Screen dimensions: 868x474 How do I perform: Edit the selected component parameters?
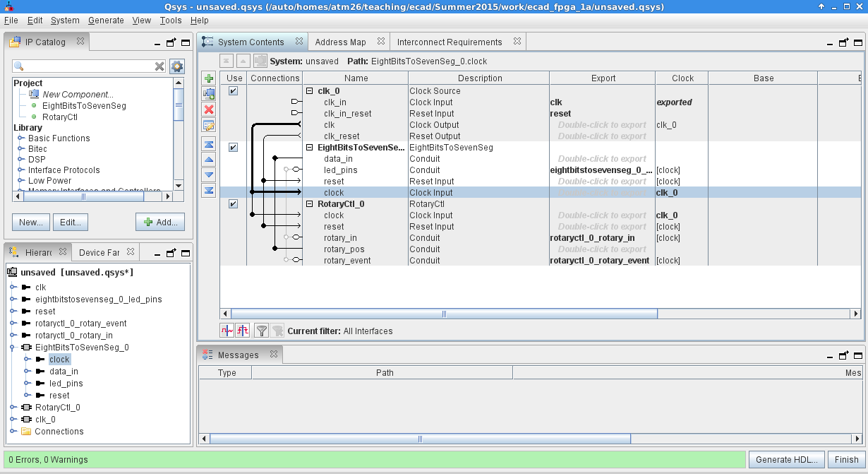(x=208, y=125)
